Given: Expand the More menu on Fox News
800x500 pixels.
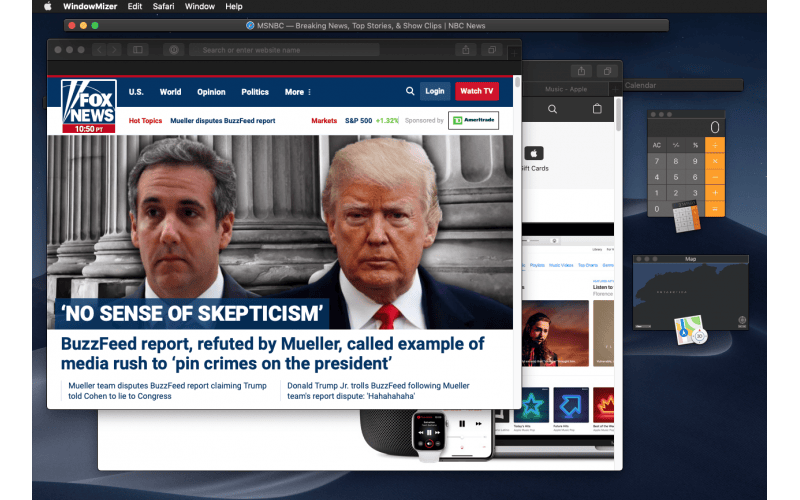Looking at the screenshot, I should pos(297,92).
